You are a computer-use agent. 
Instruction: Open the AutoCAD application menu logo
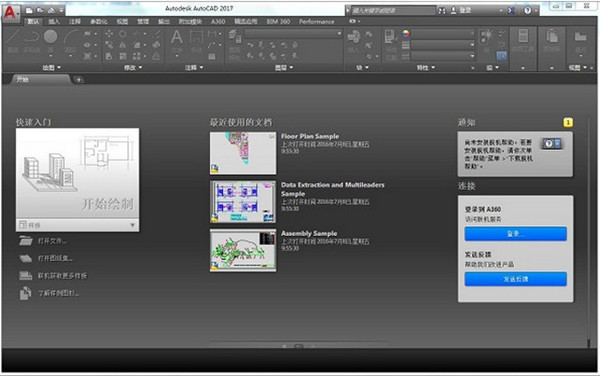pos(10,13)
